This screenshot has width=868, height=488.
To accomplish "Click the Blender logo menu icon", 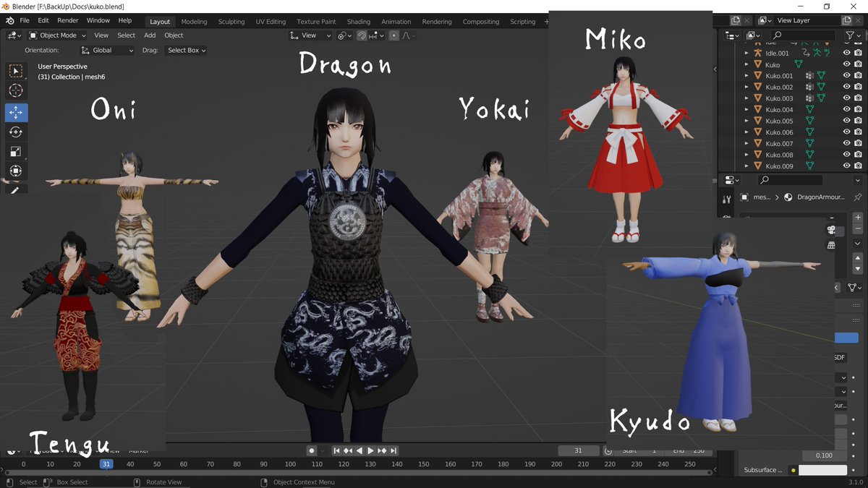I will coord(10,21).
